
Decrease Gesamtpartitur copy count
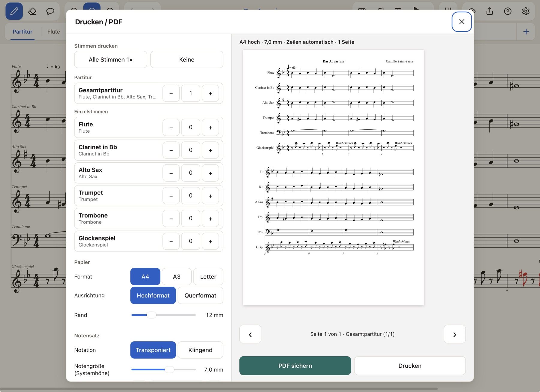click(x=171, y=93)
